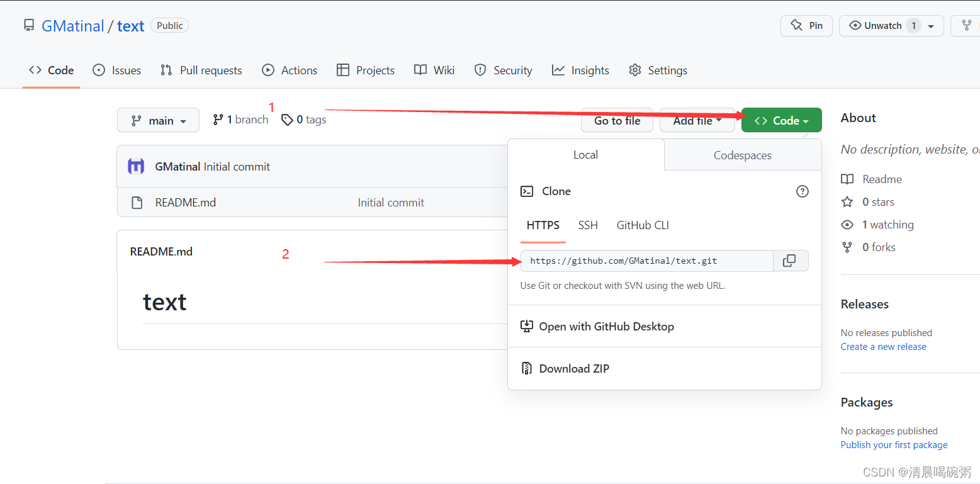The image size is (980, 484).
Task: Open the Insights tab
Action: 580,70
